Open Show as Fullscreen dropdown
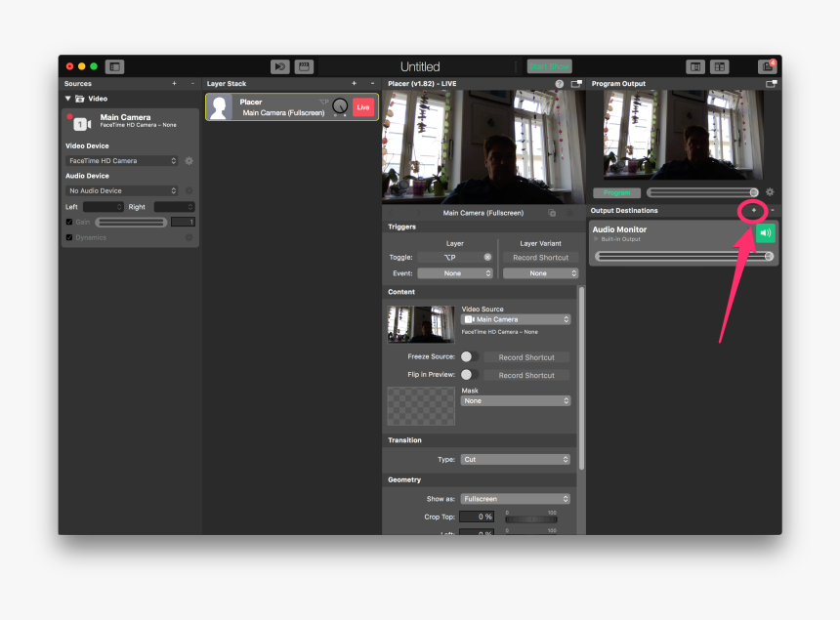 [x=516, y=499]
